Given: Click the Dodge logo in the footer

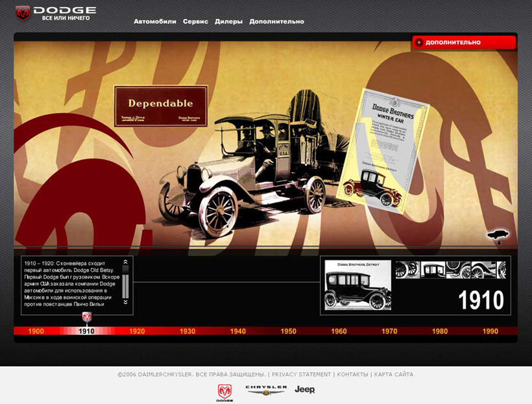Looking at the screenshot, I should coord(224,390).
